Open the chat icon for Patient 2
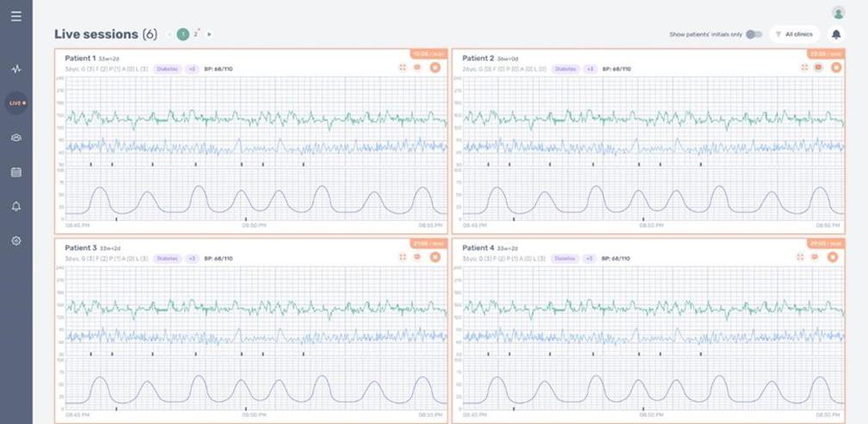The height and width of the screenshot is (424, 868). coord(818,67)
